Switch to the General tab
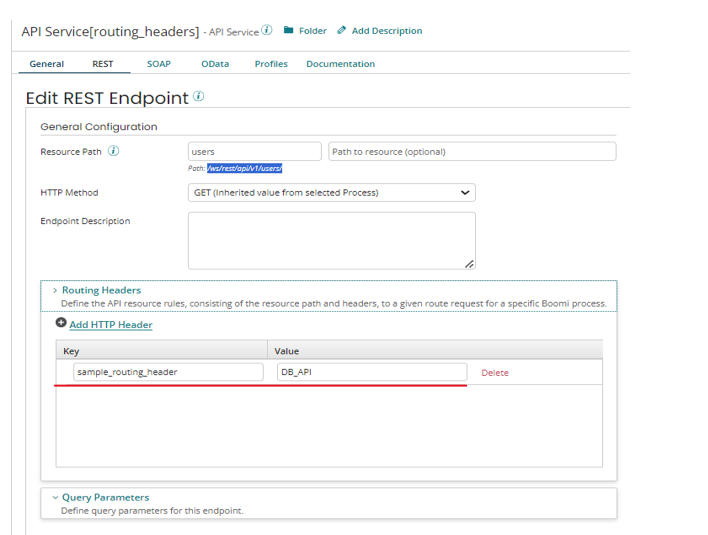 click(x=46, y=64)
